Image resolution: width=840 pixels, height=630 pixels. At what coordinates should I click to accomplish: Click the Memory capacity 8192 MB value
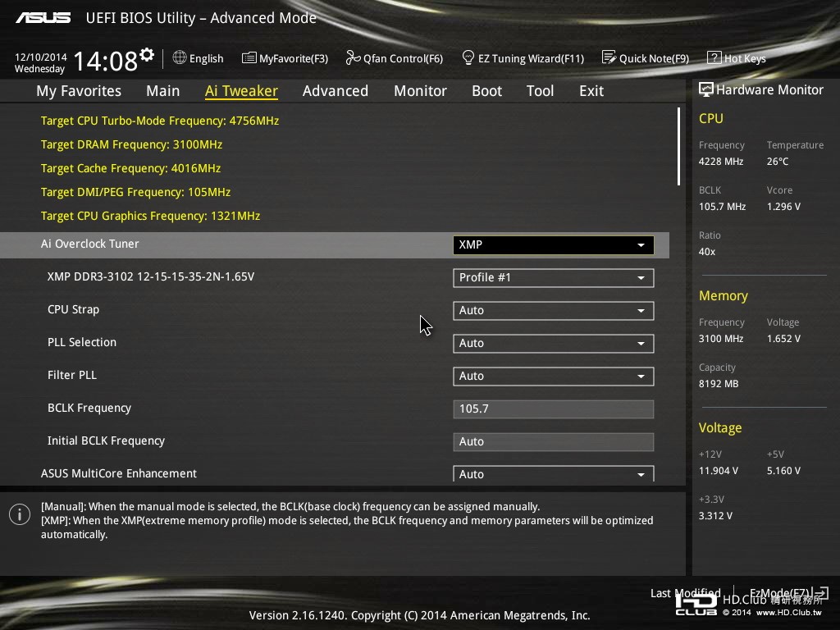[719, 384]
